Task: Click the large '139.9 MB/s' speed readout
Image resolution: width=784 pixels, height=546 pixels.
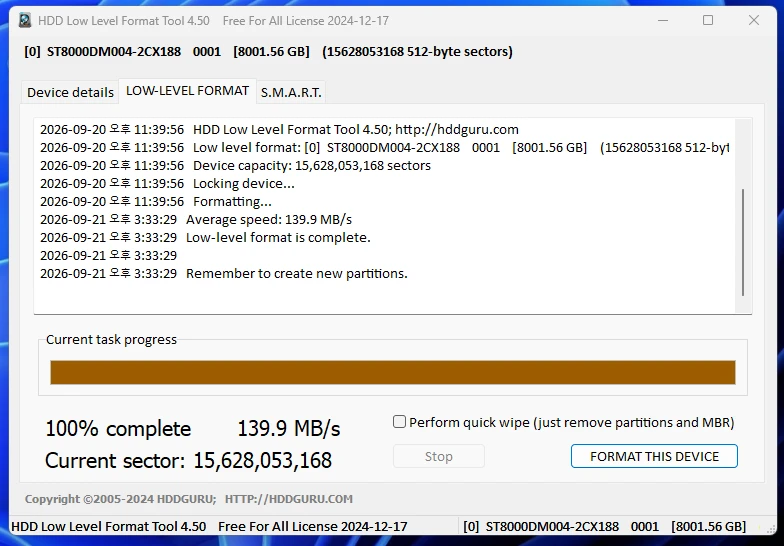Action: pyautogui.click(x=288, y=428)
